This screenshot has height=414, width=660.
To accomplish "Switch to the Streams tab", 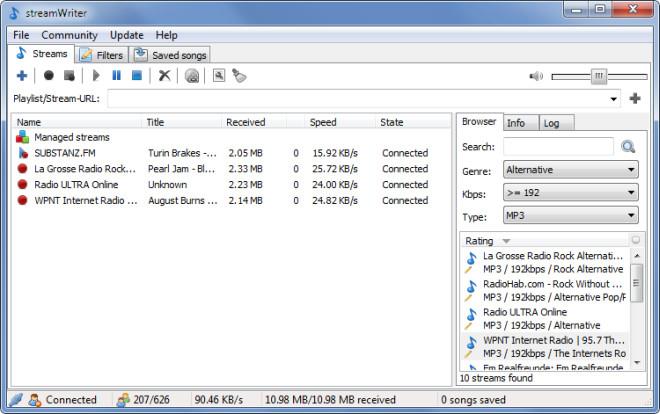I will point(42,54).
